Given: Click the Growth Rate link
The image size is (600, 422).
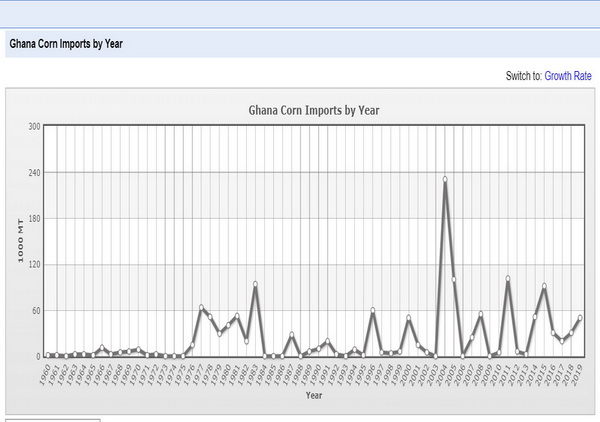Looking at the screenshot, I should [568, 75].
